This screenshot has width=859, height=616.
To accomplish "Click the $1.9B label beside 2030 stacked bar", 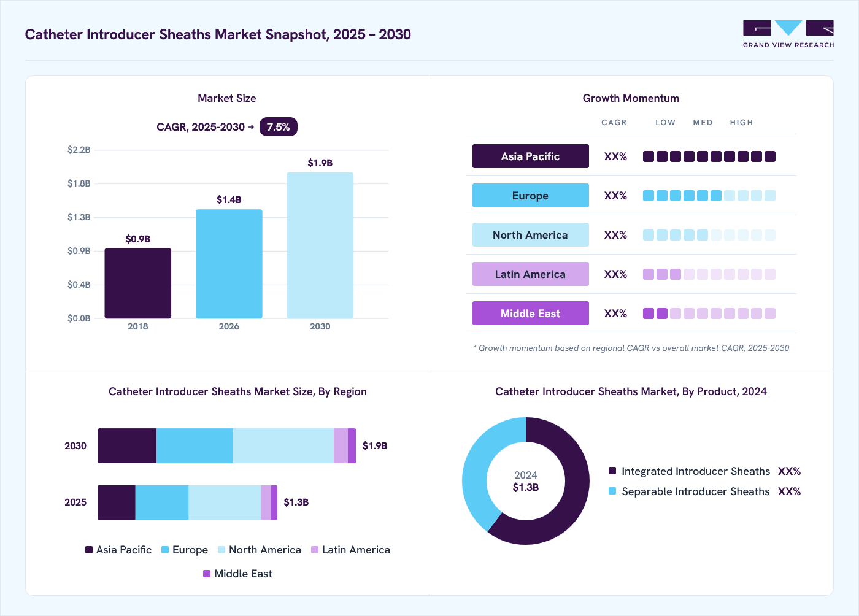I will click(375, 446).
